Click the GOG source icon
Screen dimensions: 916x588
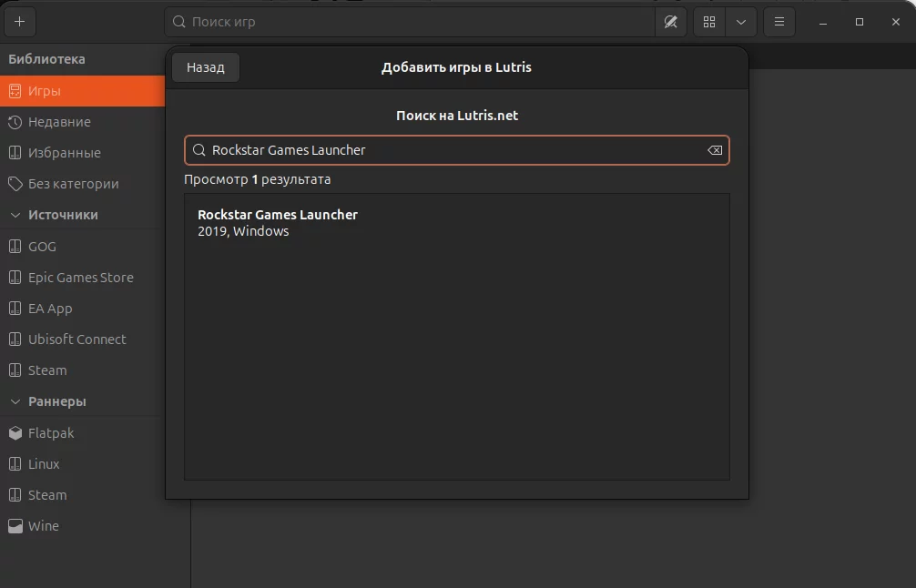tap(15, 247)
